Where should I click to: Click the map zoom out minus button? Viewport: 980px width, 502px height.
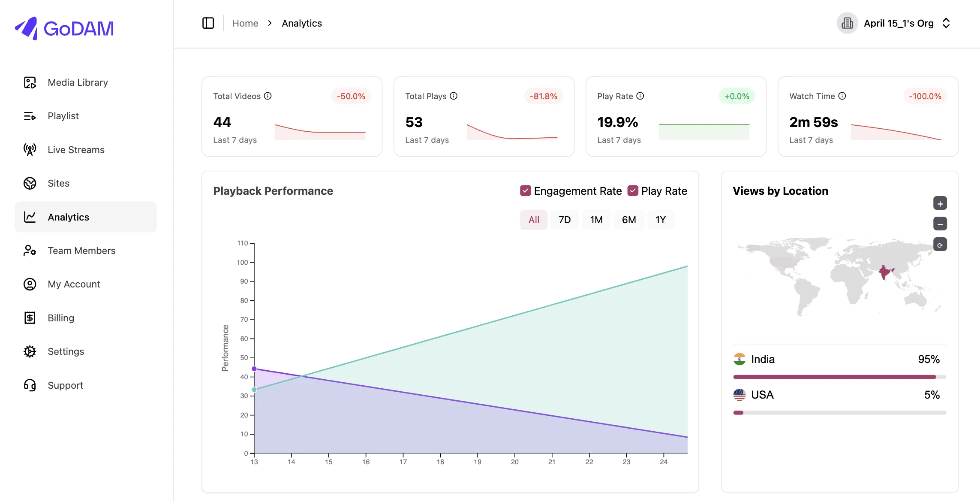click(x=940, y=224)
